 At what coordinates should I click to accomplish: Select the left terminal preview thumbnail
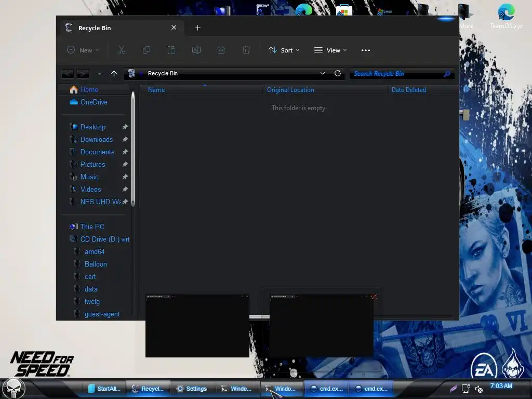click(197, 326)
